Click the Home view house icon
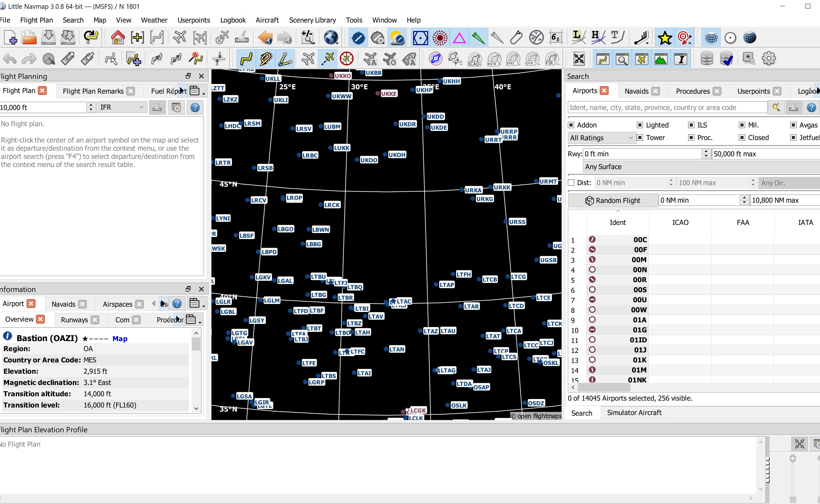 point(118,38)
